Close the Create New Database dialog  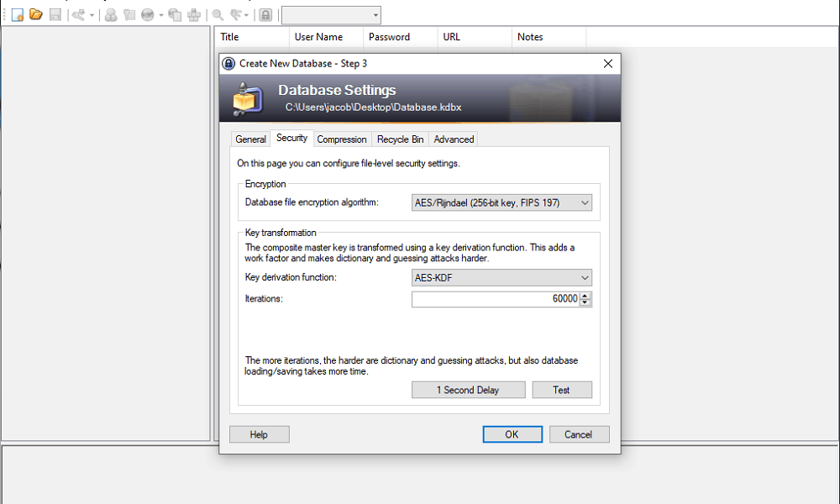click(608, 64)
